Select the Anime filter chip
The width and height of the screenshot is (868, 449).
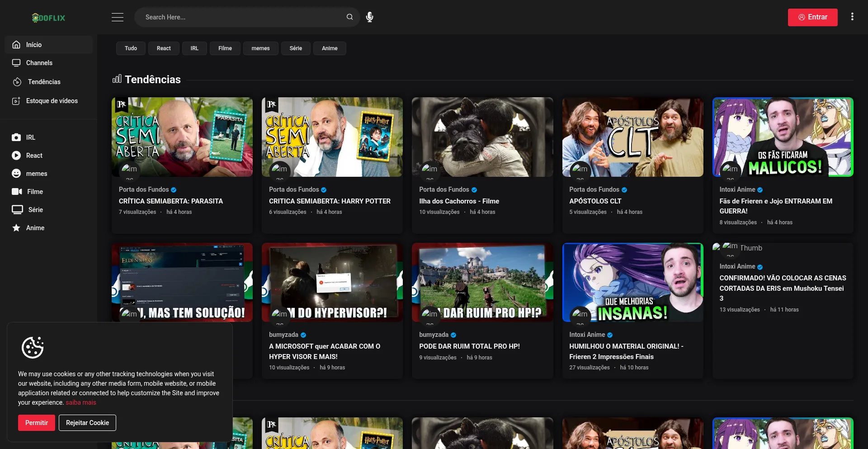[x=330, y=48]
